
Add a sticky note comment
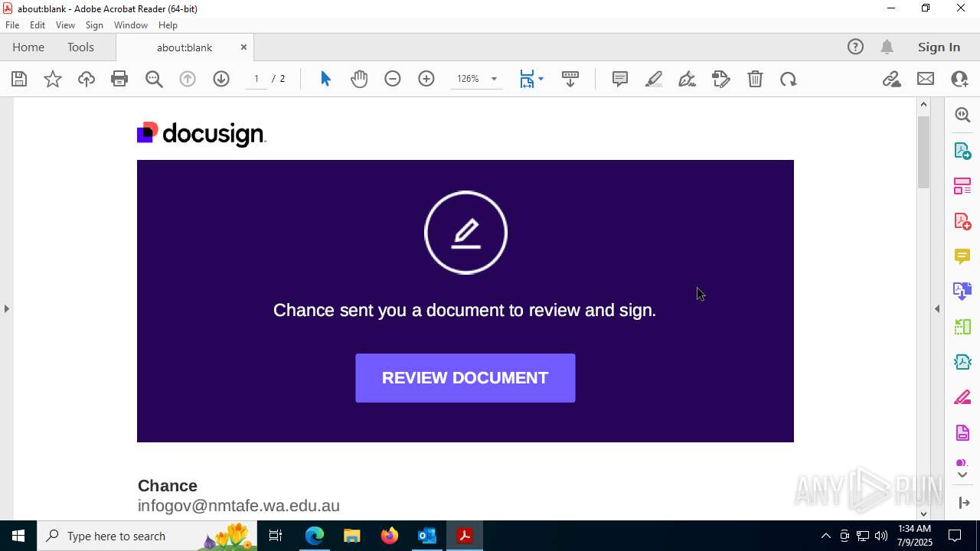(x=620, y=79)
